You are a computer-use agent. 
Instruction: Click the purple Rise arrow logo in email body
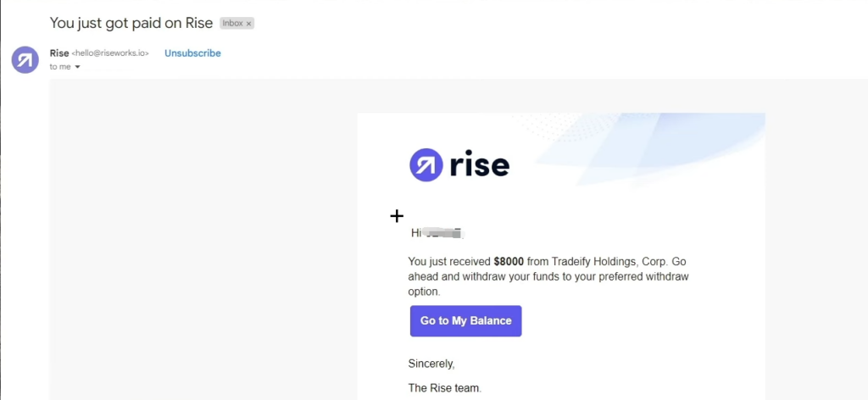[x=426, y=165]
